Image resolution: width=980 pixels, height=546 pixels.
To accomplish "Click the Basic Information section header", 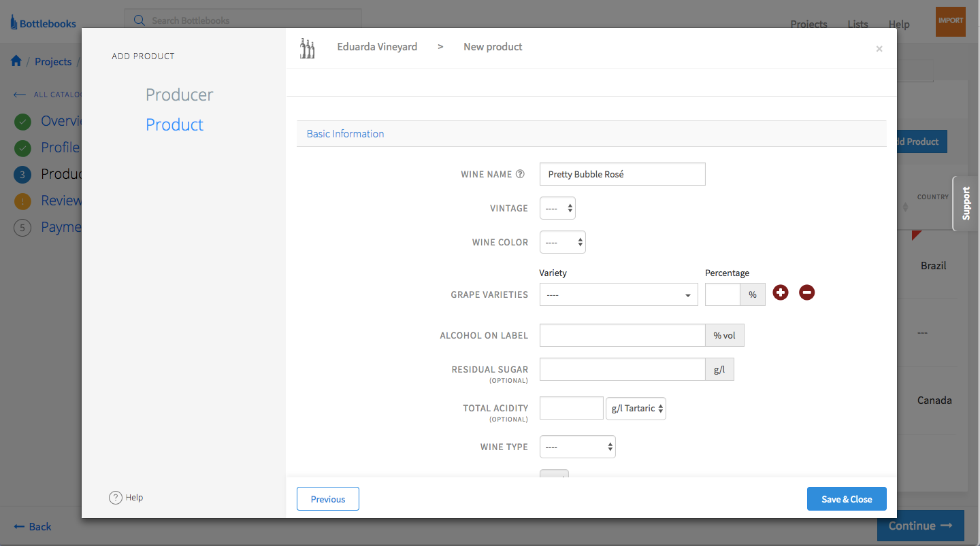I will click(x=591, y=134).
